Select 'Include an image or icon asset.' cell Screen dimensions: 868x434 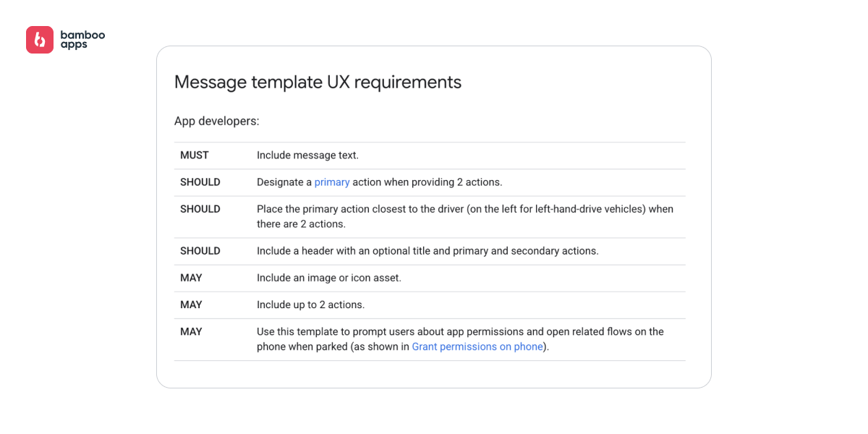[329, 278]
